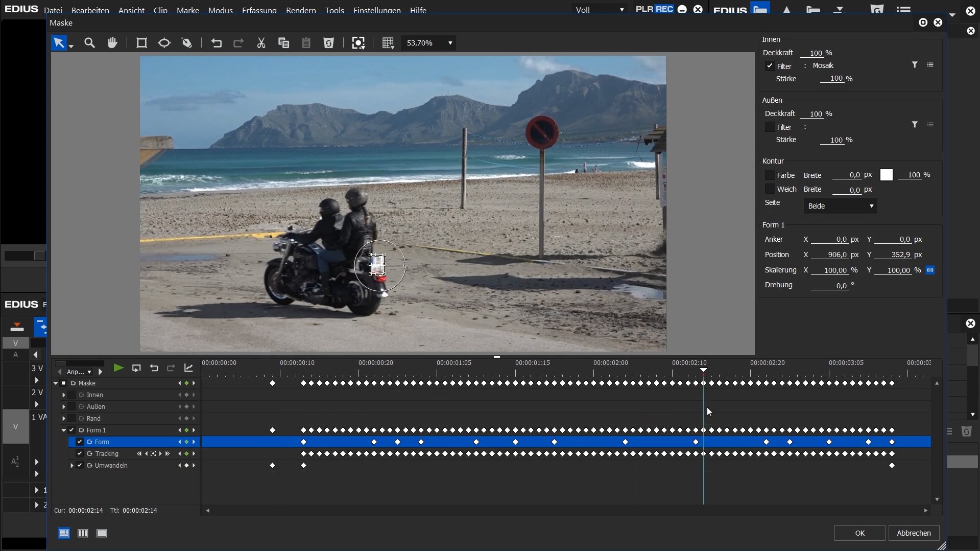Image resolution: width=980 pixels, height=551 pixels.
Task: Switch to full preview layout icon
Action: point(102,533)
